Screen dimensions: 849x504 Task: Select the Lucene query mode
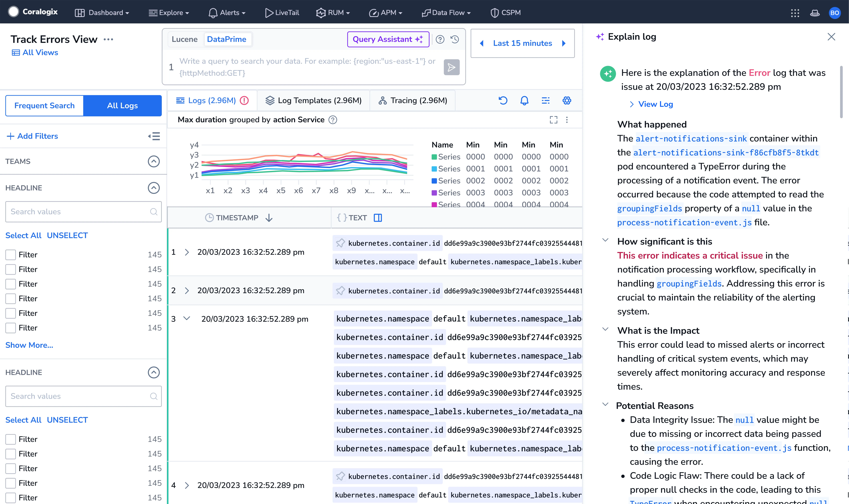pyautogui.click(x=185, y=39)
